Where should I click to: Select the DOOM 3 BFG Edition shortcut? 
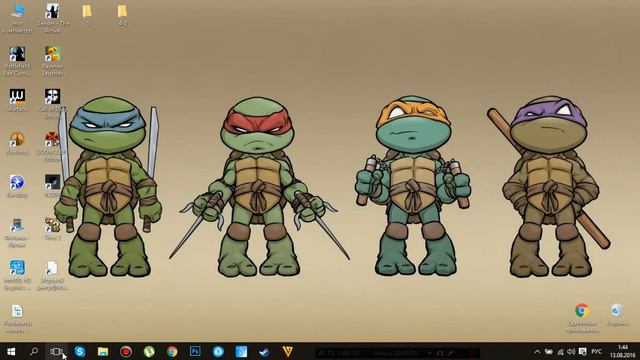[53, 147]
